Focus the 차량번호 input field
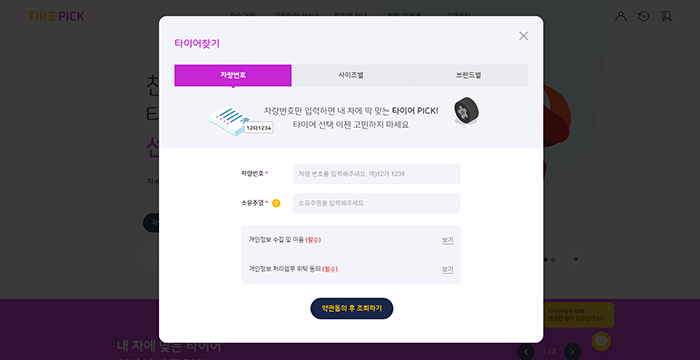 (376, 174)
